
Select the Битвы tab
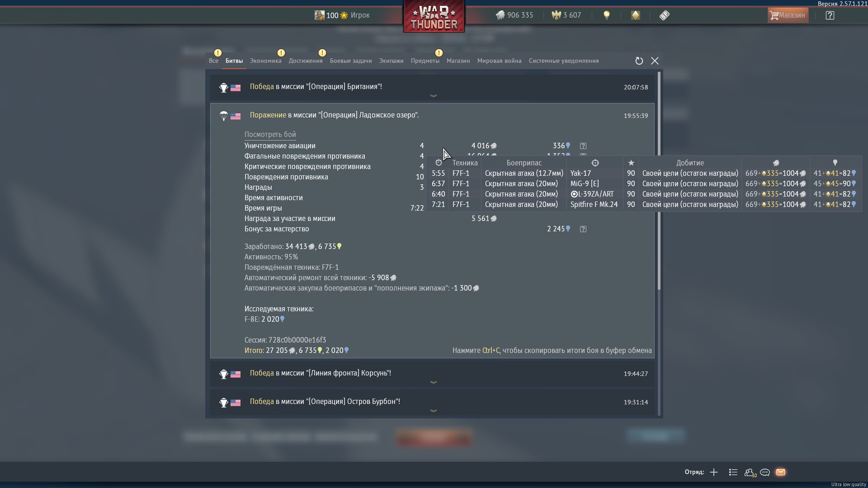(234, 61)
